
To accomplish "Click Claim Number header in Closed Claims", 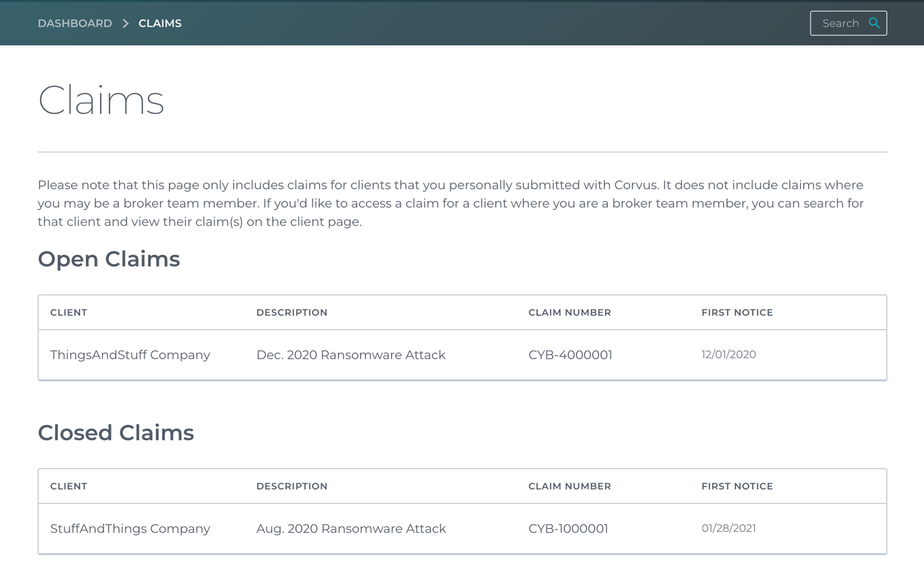I will coord(569,486).
